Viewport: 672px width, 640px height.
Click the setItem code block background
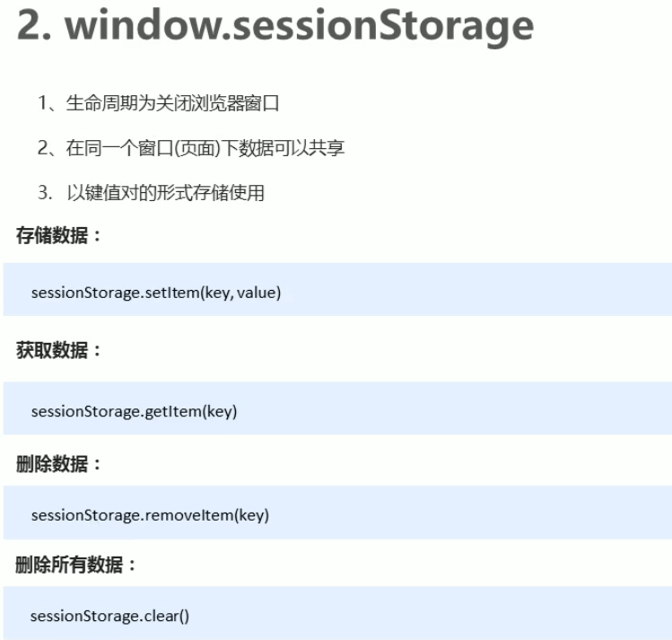click(337, 289)
